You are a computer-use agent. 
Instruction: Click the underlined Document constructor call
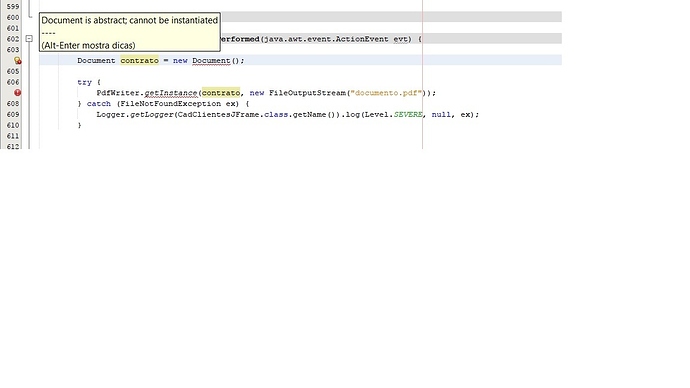pos(211,61)
